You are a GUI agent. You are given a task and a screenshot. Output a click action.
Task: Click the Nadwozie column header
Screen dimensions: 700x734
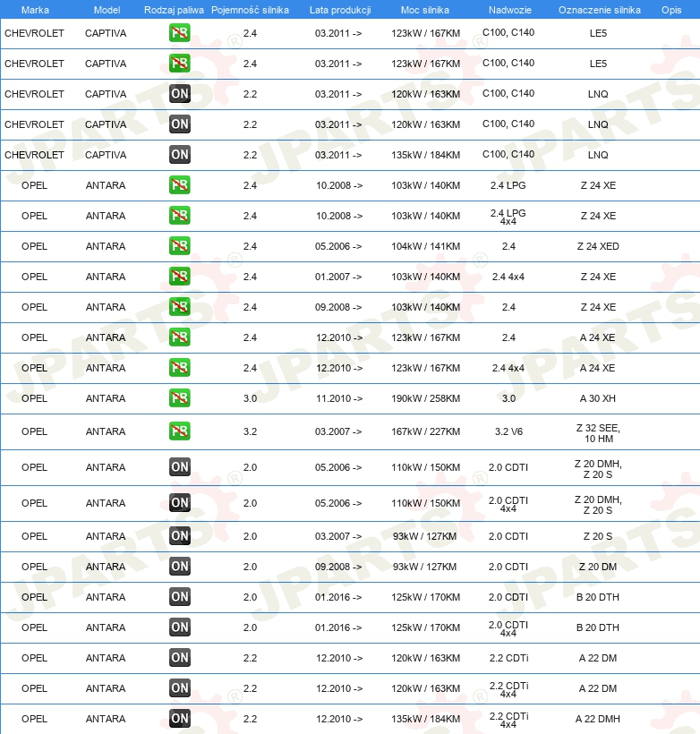(x=510, y=10)
